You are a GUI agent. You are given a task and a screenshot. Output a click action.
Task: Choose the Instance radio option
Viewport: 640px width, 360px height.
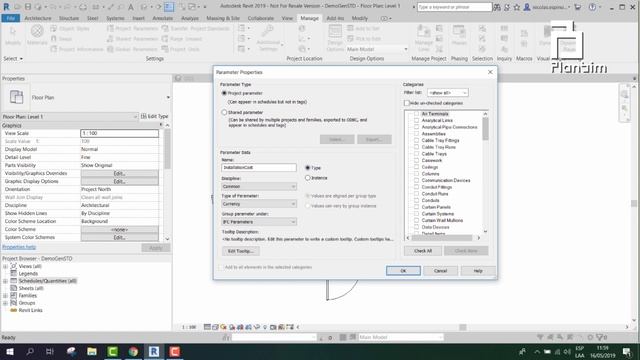[308, 178]
